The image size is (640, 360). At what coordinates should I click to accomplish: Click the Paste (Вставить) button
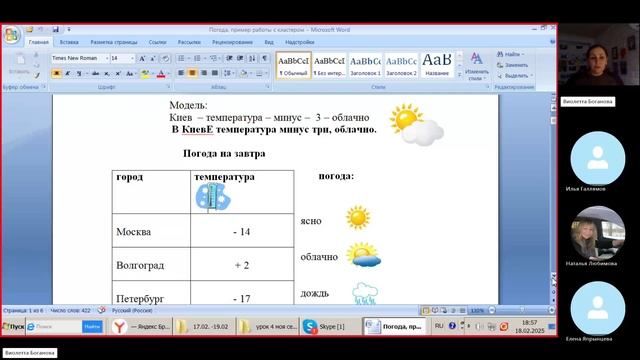19,63
